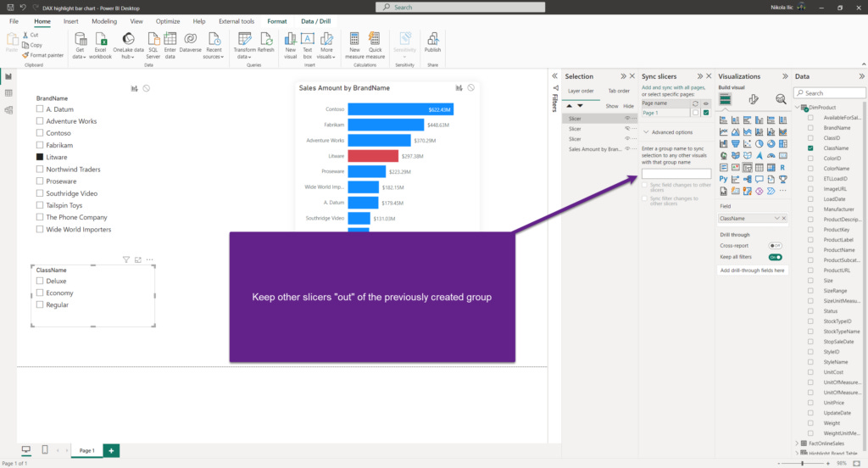
Task: Click Format painter
Action: (x=43, y=55)
